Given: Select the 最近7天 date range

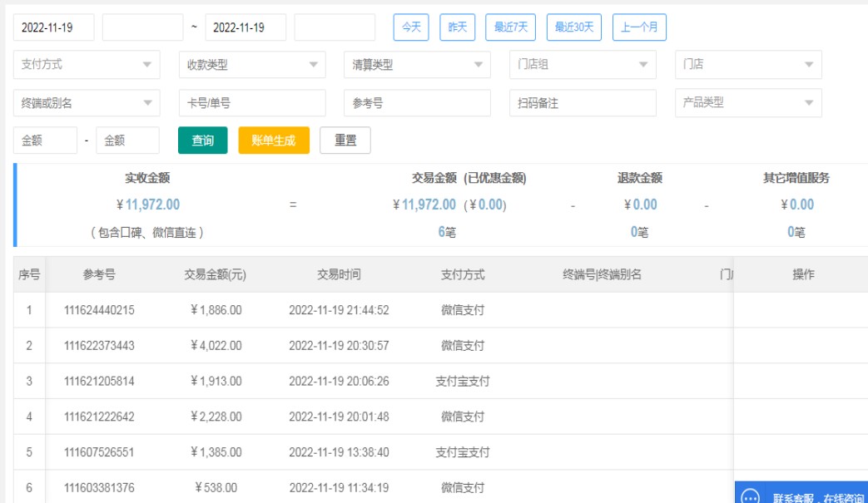Looking at the screenshot, I should point(510,27).
